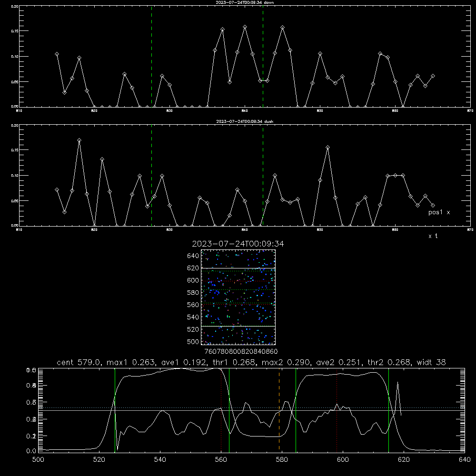Click the timestamp title above the scatter image

coord(238,244)
